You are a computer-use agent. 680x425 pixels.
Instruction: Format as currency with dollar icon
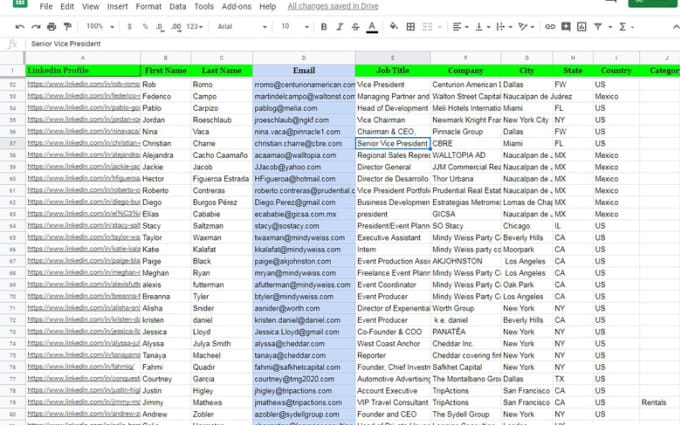tap(129, 27)
